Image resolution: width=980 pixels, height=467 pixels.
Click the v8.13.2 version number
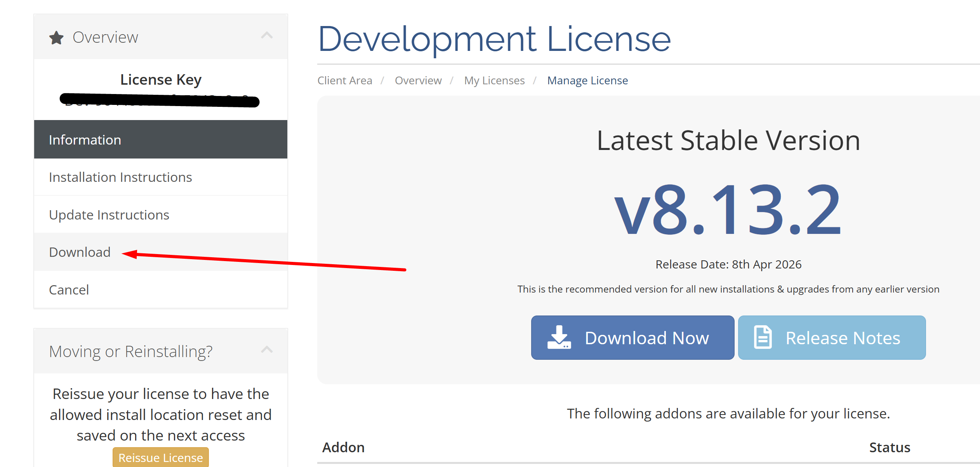click(x=728, y=210)
